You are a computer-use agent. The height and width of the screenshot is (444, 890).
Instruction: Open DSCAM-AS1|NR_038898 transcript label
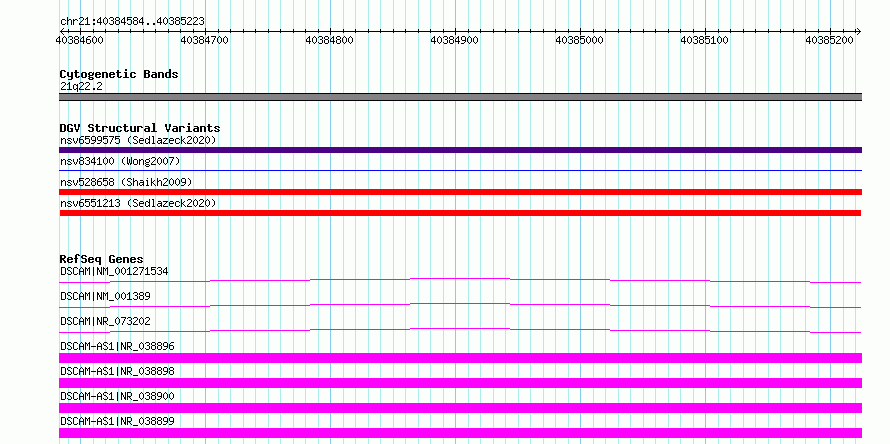pos(117,371)
